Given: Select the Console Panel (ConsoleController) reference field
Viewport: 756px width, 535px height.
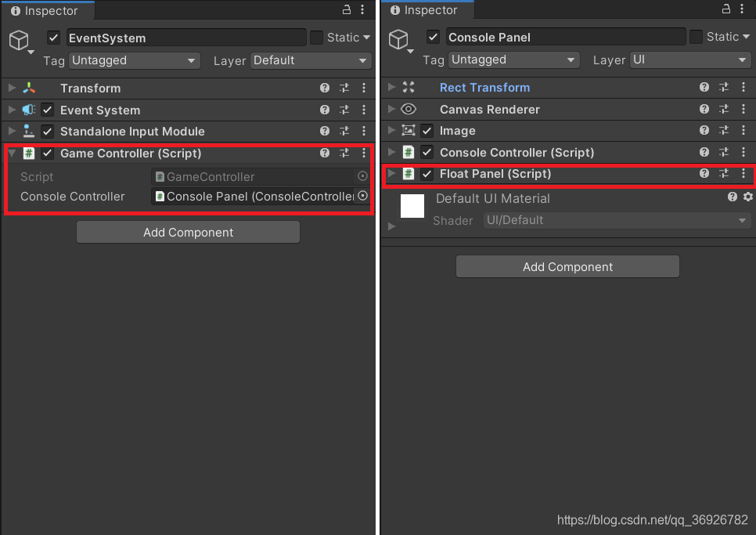Looking at the screenshot, I should [x=254, y=197].
